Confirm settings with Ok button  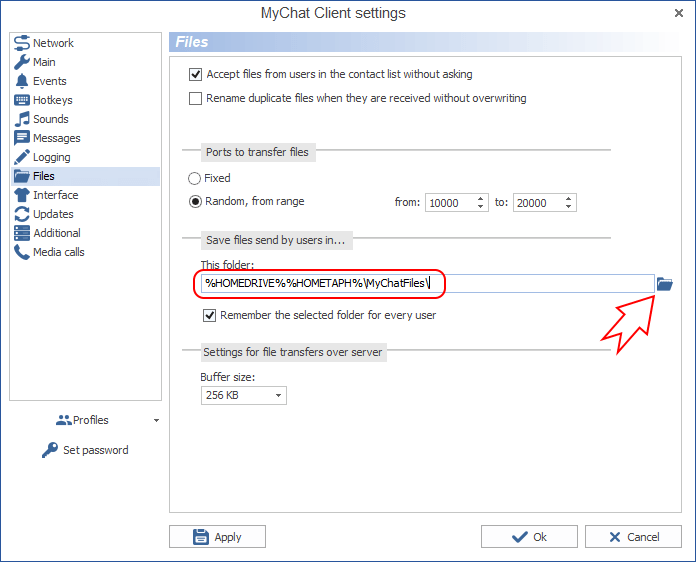tap(529, 537)
